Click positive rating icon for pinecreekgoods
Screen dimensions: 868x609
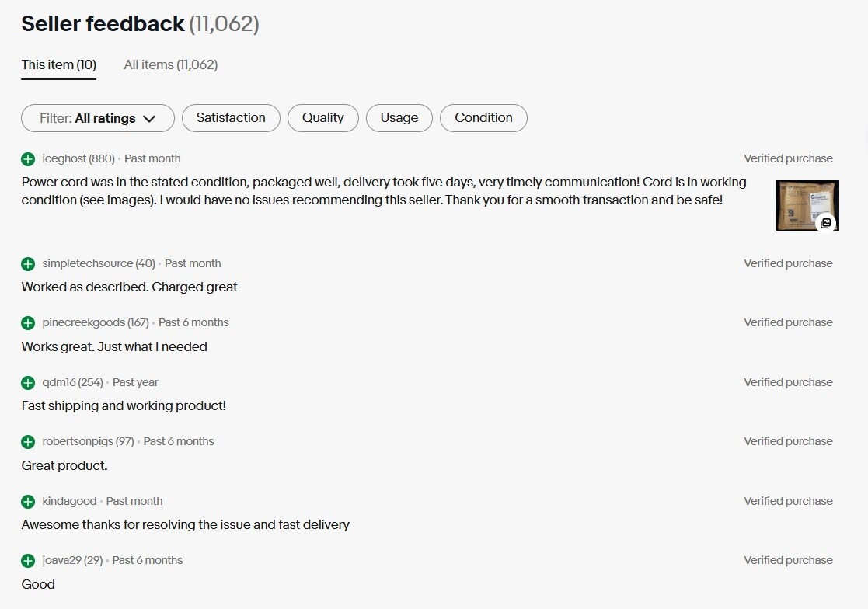(28, 323)
